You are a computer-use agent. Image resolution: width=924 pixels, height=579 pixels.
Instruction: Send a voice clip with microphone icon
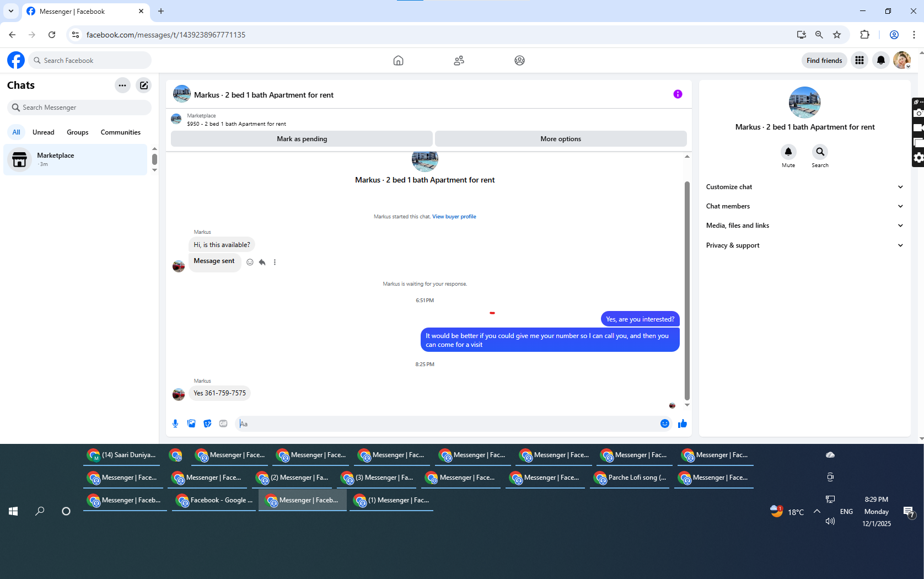(x=175, y=423)
